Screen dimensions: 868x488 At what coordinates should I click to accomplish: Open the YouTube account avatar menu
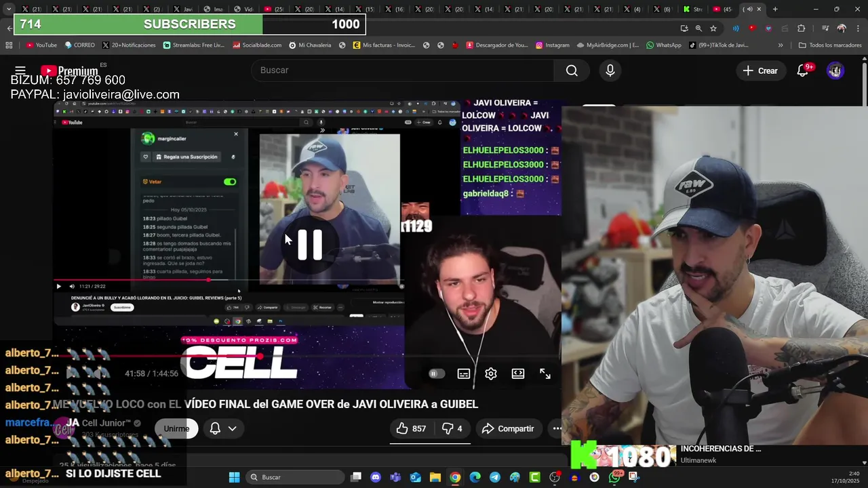[835, 70]
